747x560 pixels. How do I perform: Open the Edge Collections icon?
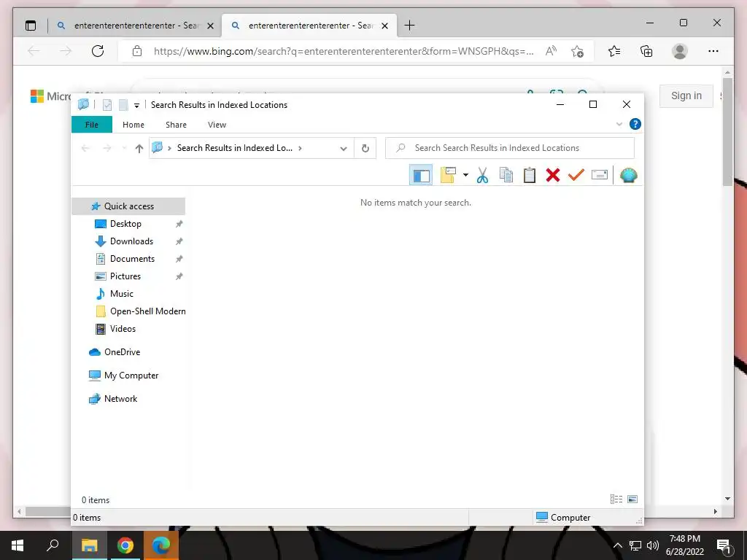coord(646,52)
